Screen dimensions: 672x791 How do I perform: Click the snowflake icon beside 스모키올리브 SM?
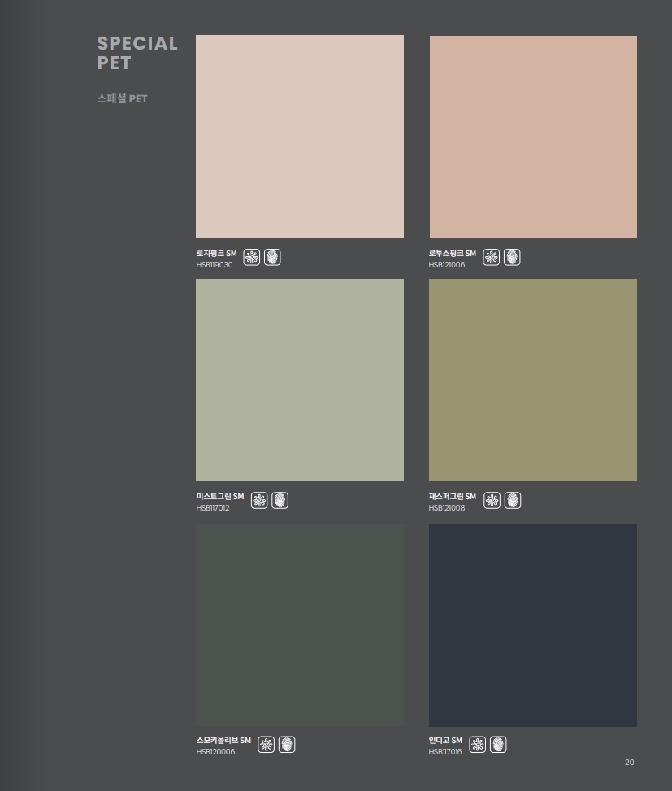coord(267,744)
